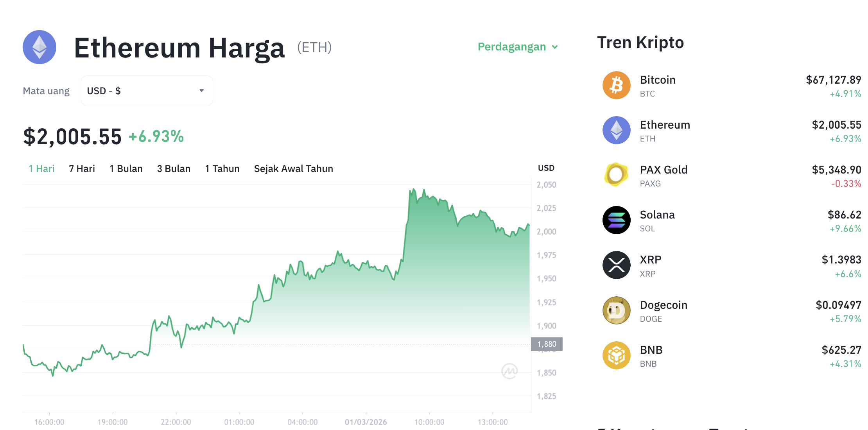
Task: Click the Bitcoin coin icon in Tren Kripto
Action: pyautogui.click(x=616, y=85)
